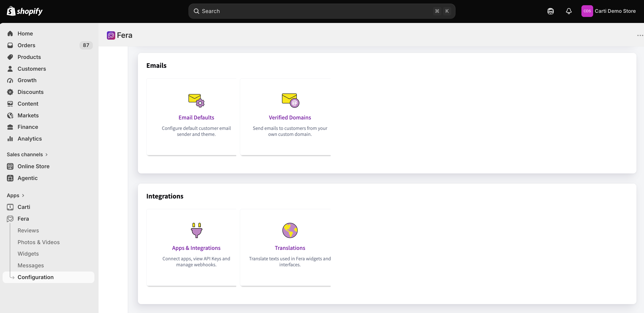Click 'Send emails to customers' description
The width and height of the screenshot is (644, 313).
click(290, 131)
